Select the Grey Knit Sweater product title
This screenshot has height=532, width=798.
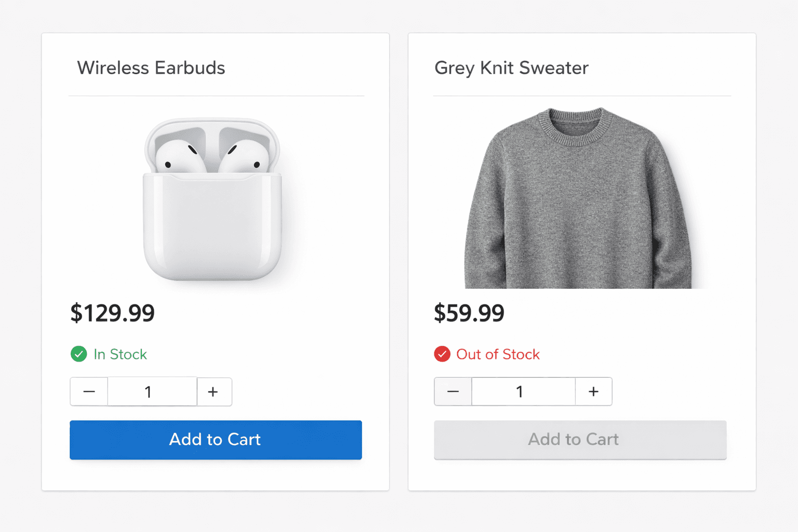pyautogui.click(x=511, y=68)
